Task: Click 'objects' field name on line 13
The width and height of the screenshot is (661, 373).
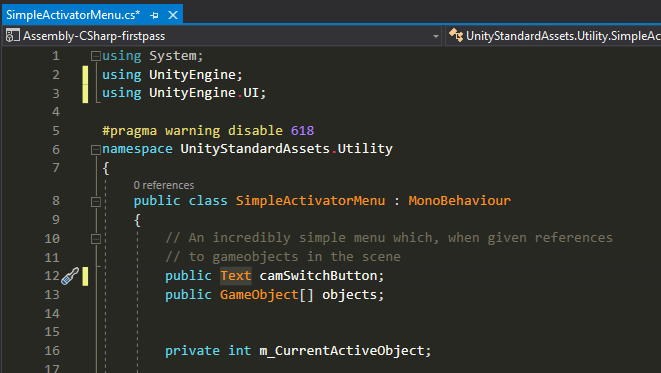Action: [349, 295]
